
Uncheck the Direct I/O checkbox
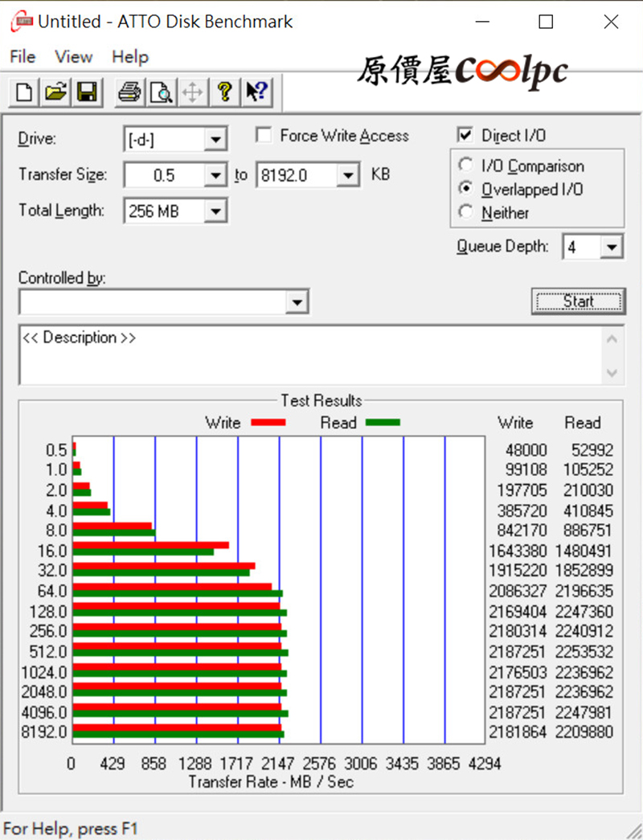pos(465,136)
